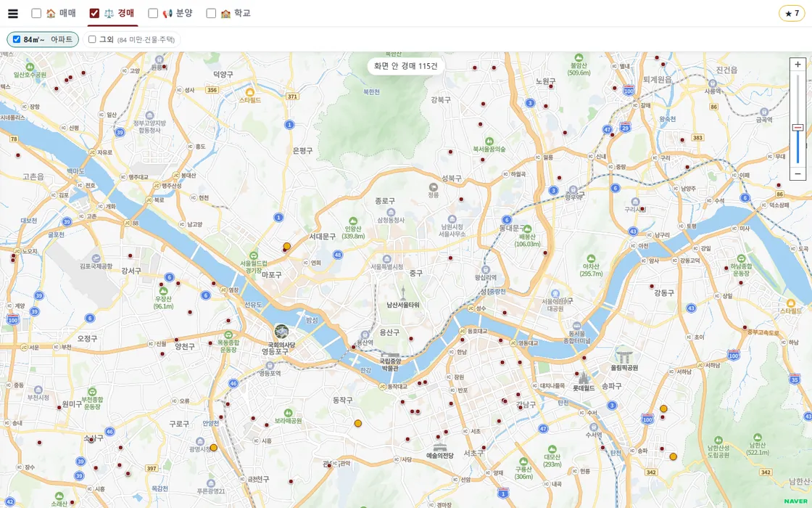Click the 아차산 mountain icon
The height and width of the screenshot is (508, 812).
tap(591, 258)
